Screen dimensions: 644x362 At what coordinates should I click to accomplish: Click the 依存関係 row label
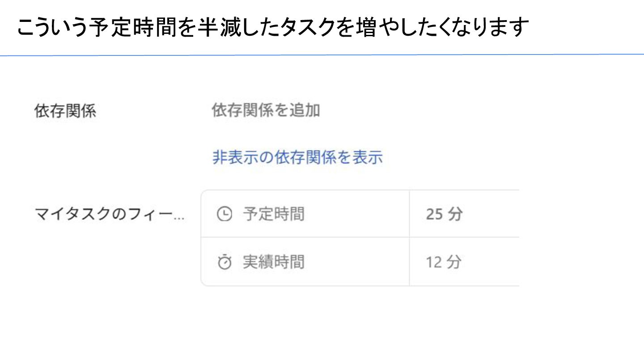[x=65, y=111]
